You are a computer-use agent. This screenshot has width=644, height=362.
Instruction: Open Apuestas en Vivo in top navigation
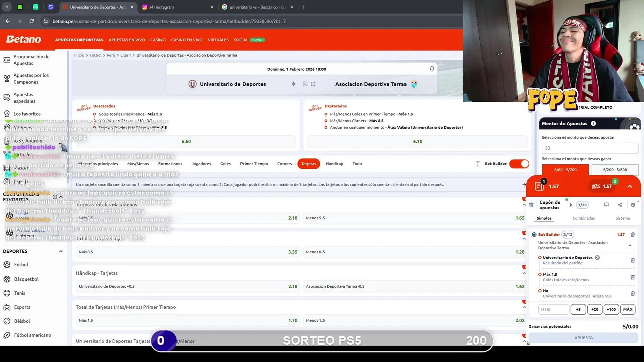click(x=127, y=40)
